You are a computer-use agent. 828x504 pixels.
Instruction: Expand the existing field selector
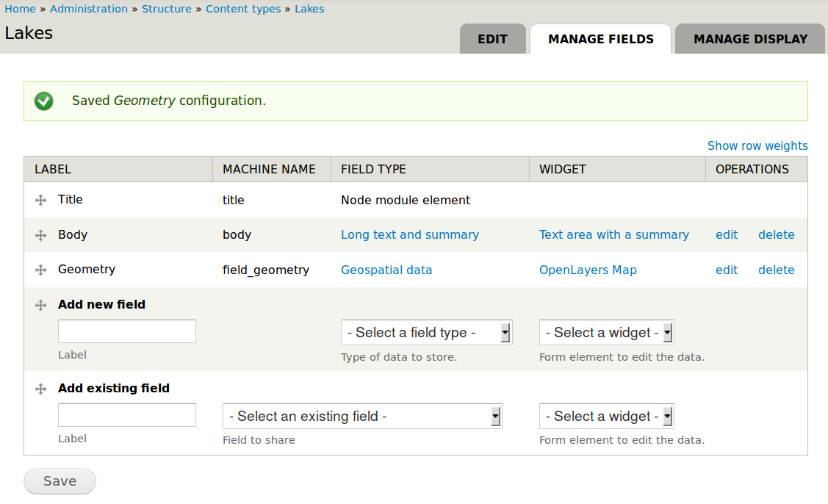362,417
